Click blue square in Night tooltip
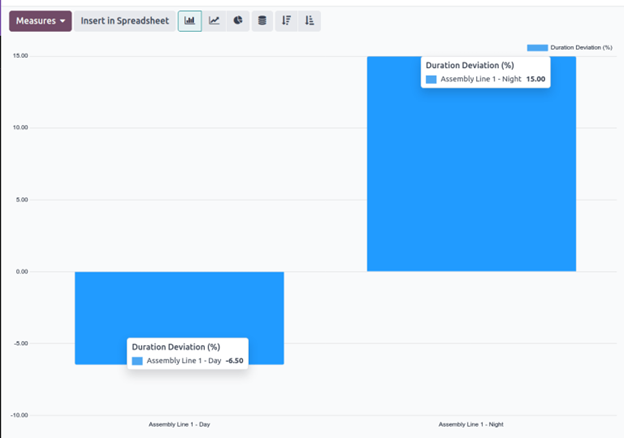Viewport: 624px width, 438px height. pyautogui.click(x=431, y=79)
